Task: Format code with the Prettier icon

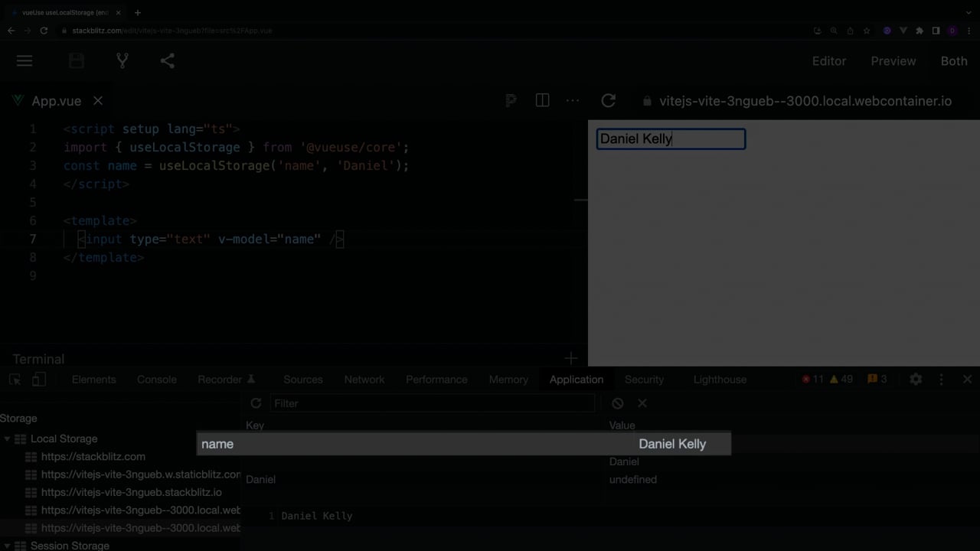Action: click(511, 101)
